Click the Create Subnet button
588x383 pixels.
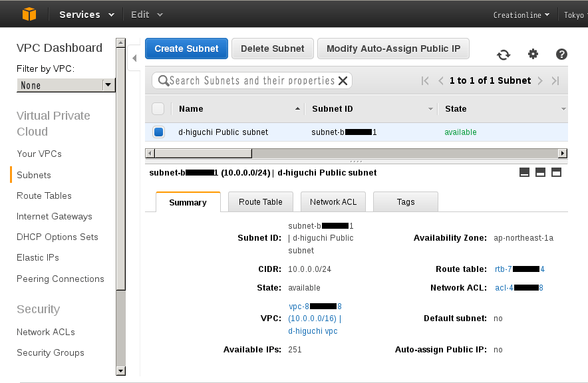(x=186, y=49)
